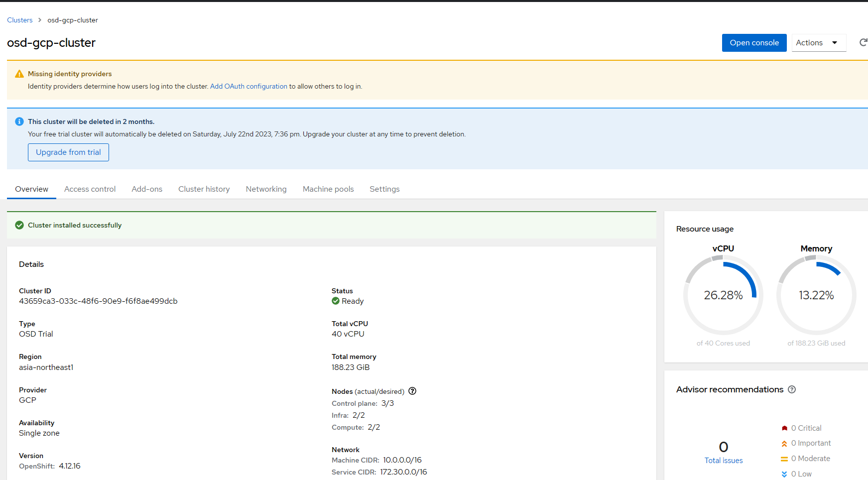Select the Cluster history tab
The image size is (868, 480).
coord(204,189)
